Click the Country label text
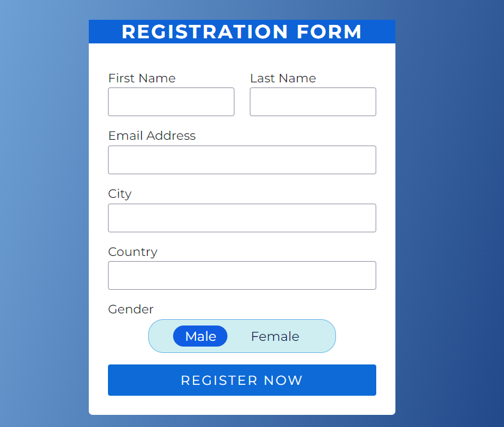504x427 pixels. (x=133, y=252)
